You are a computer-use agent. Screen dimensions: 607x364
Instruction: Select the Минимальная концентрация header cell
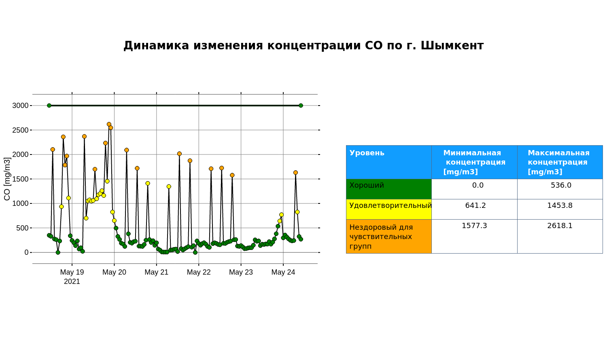pyautogui.click(x=474, y=162)
